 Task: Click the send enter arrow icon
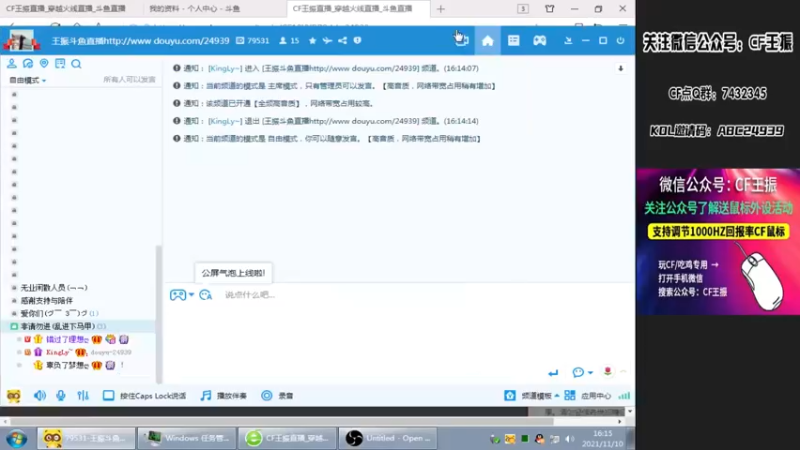553,373
